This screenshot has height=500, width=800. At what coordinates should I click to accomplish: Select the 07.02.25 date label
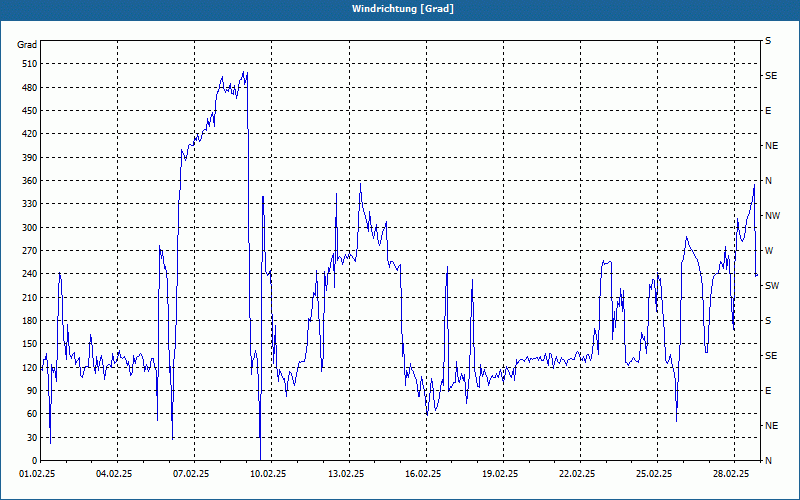pos(191,474)
